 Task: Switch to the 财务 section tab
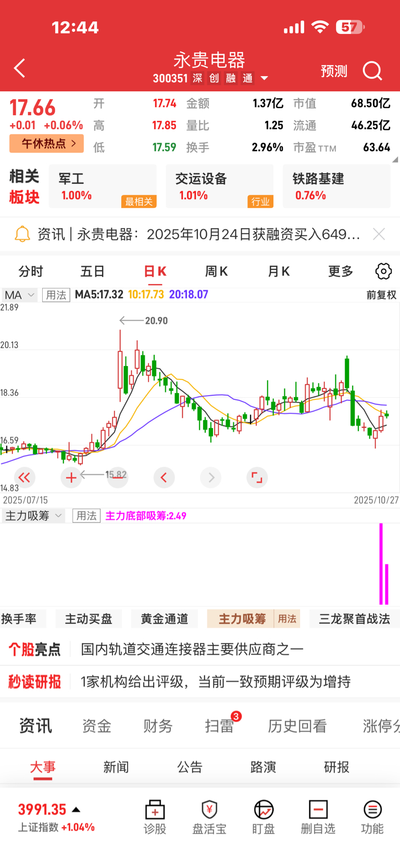click(158, 726)
